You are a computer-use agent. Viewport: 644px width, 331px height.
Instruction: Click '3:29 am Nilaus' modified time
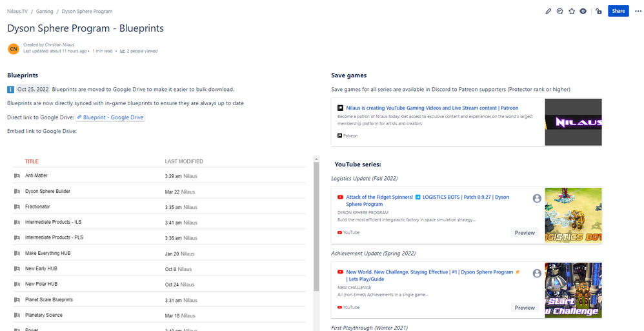tap(181, 176)
